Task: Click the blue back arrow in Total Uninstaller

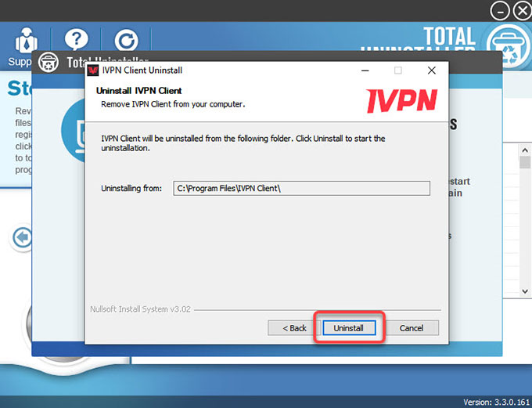Action: coord(22,237)
